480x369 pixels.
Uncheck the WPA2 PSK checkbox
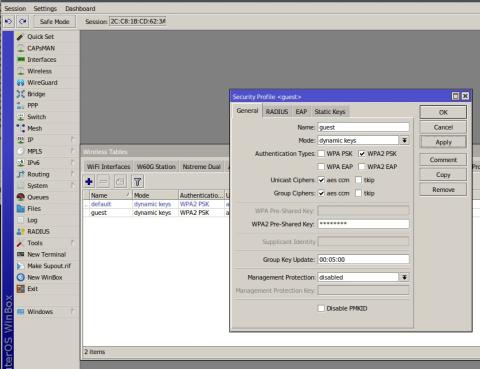[362, 154]
